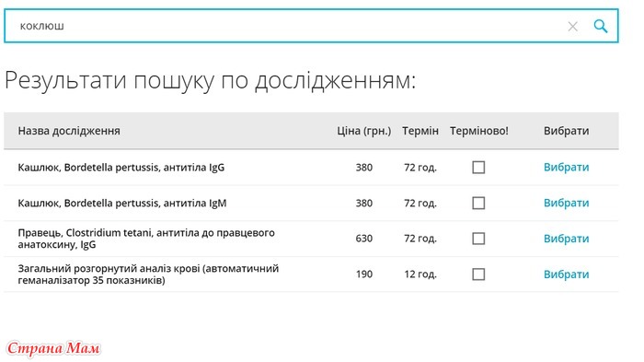The width and height of the screenshot is (644, 362).
Task: Click the 'Термін' column header
Action: click(x=420, y=131)
